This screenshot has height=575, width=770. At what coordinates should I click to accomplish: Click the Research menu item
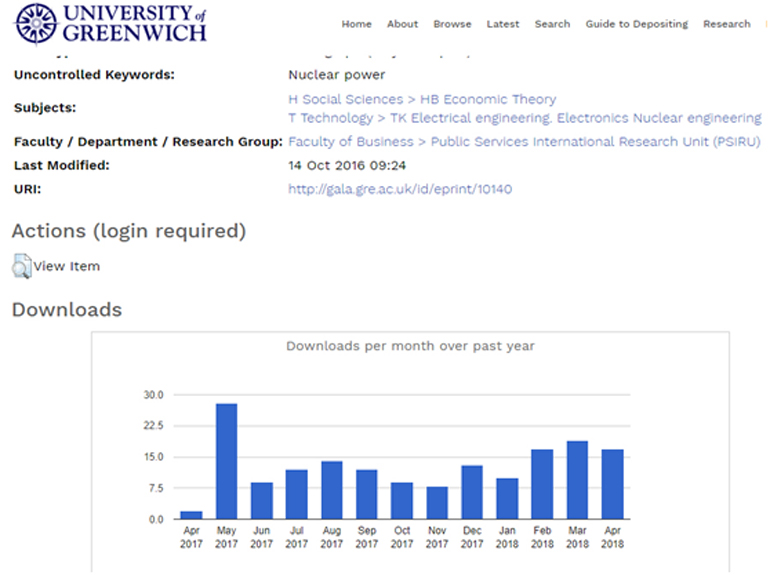tap(726, 24)
